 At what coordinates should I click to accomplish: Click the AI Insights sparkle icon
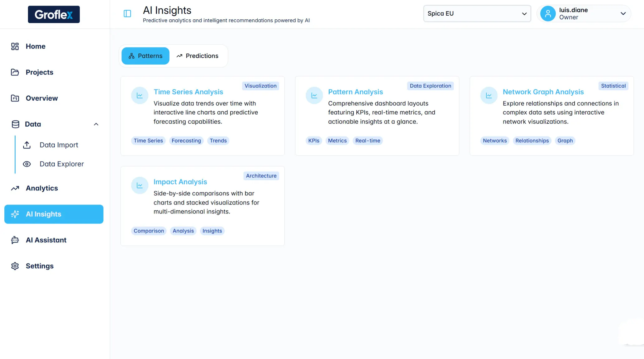(x=15, y=214)
